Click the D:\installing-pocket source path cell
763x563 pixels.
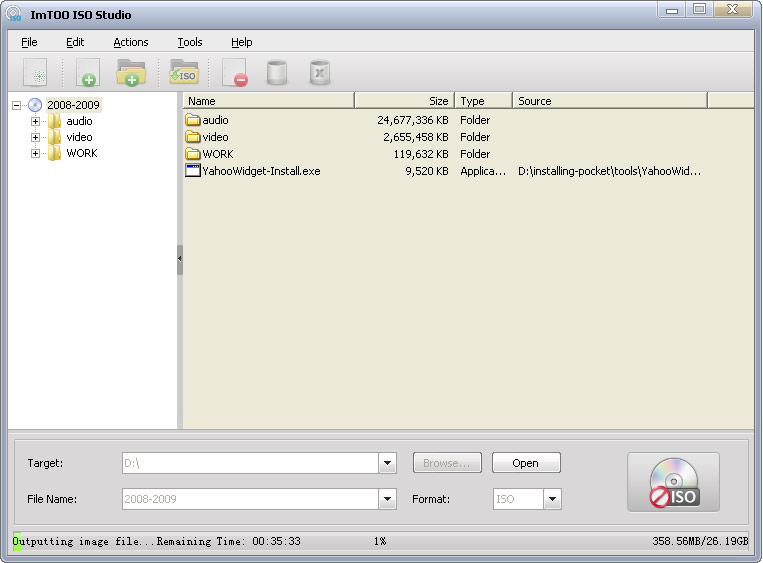coord(609,171)
